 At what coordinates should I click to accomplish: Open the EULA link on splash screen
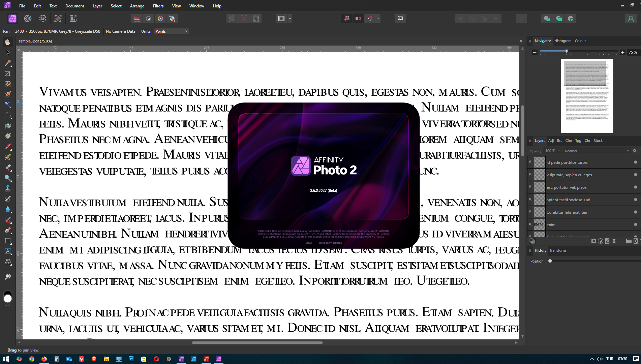coord(309,243)
